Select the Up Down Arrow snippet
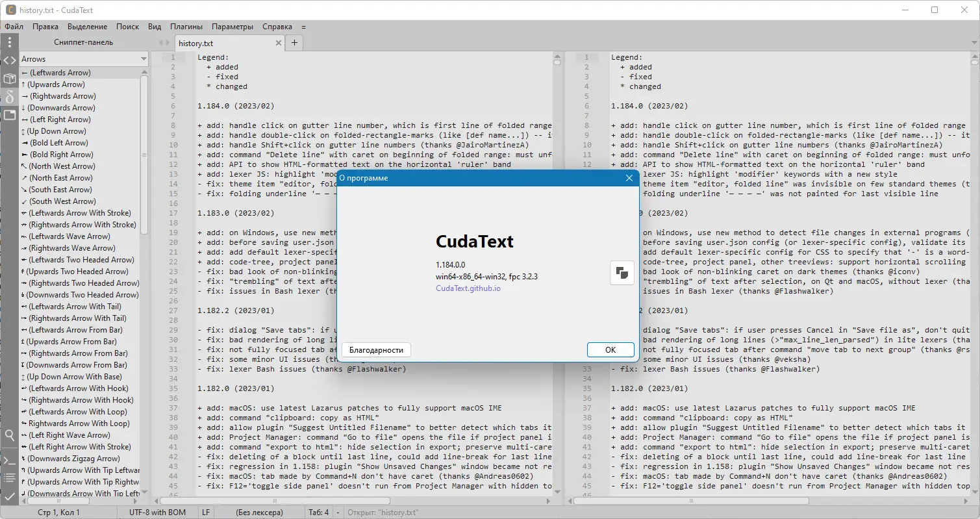 [80, 131]
